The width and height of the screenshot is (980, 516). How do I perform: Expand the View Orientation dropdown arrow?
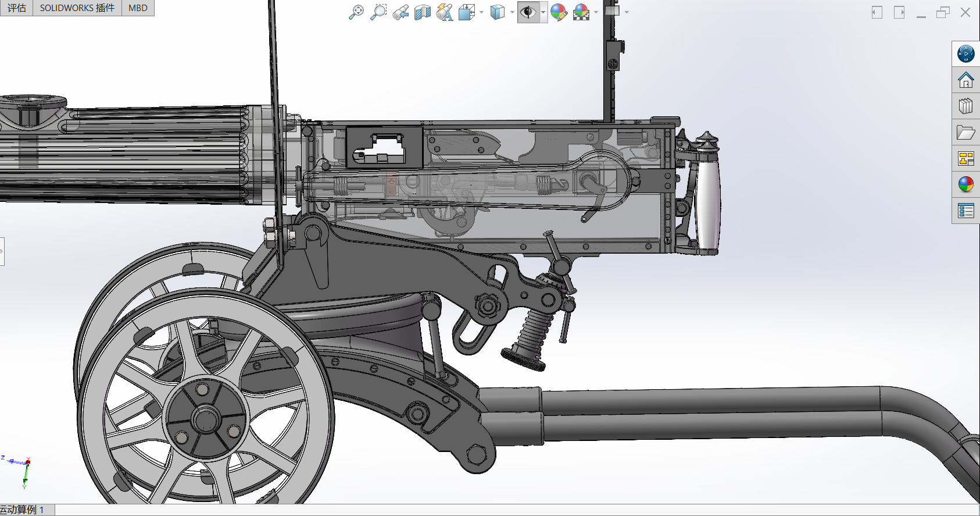(x=482, y=12)
